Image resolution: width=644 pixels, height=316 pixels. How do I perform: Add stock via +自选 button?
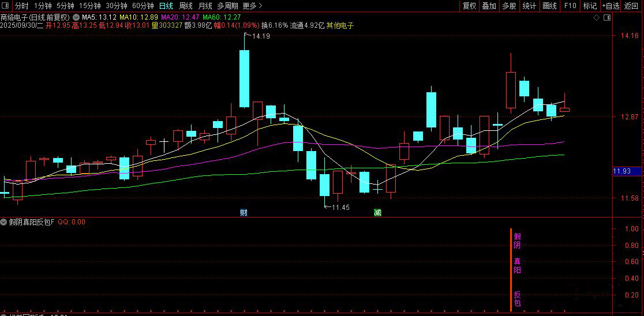[611, 6]
